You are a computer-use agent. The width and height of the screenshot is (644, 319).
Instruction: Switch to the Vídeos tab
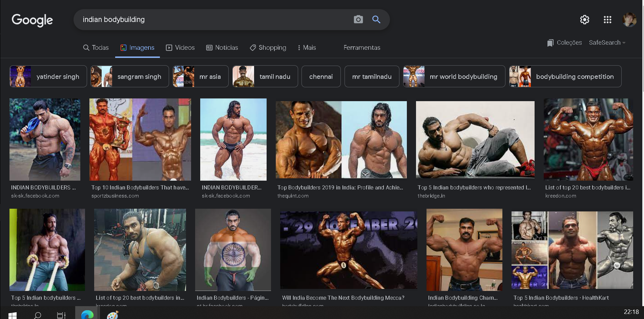(180, 48)
